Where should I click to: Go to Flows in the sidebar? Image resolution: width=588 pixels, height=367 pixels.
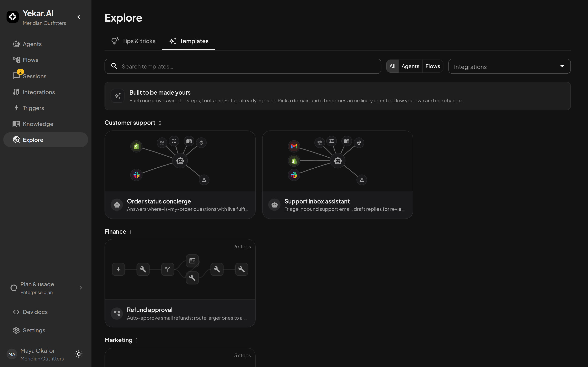(x=46, y=60)
